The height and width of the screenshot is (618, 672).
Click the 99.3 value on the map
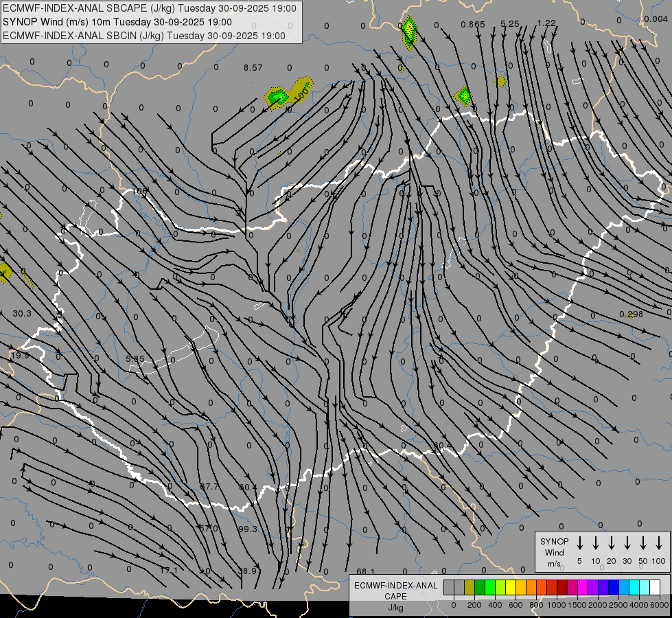coord(247,529)
